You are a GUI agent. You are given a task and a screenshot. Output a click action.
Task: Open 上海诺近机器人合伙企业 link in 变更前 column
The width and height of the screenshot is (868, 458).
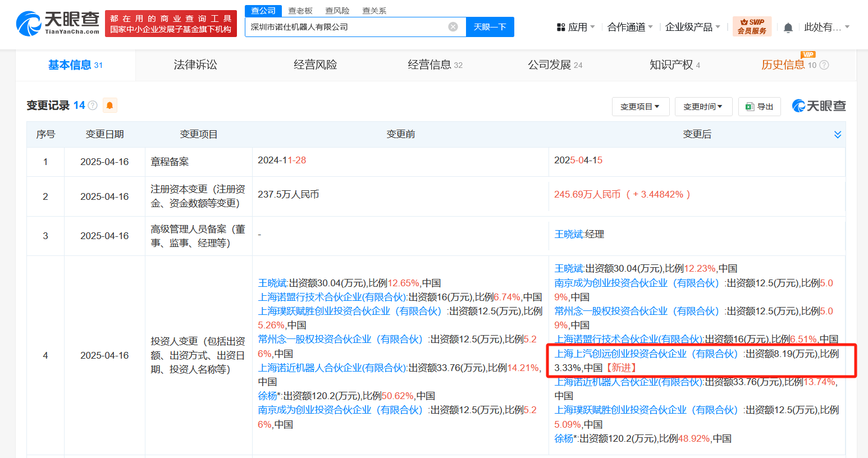point(332,368)
